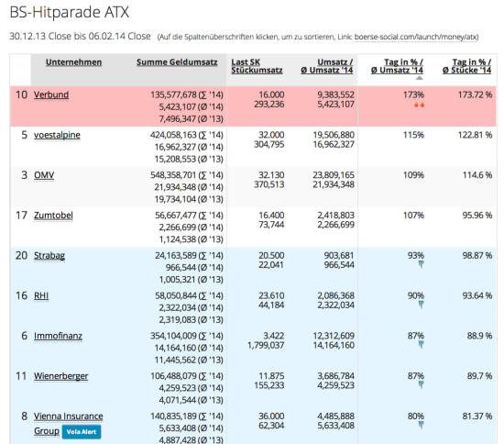Viewport: 504px width, 444px height.
Task: Click the 89.7 % value for Wienerberger
Action: [x=479, y=376]
